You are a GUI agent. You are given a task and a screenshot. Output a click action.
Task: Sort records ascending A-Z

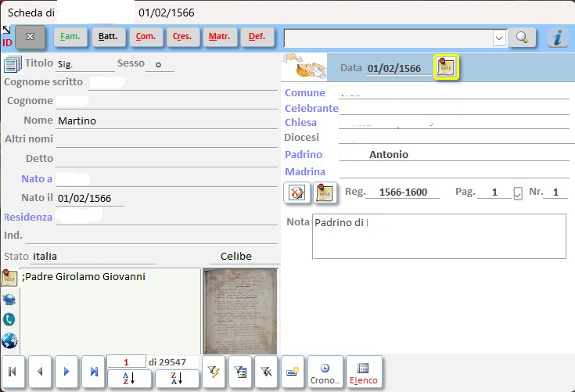pos(129,379)
